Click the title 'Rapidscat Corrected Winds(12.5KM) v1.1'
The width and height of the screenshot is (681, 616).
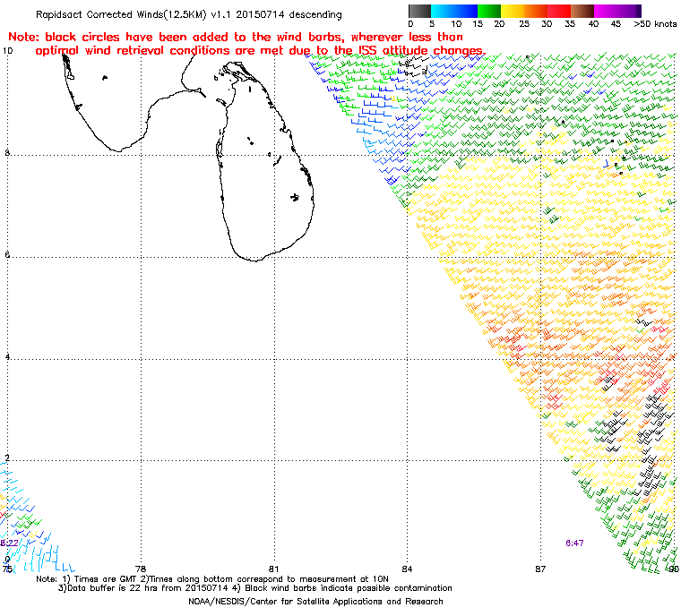tap(134, 14)
